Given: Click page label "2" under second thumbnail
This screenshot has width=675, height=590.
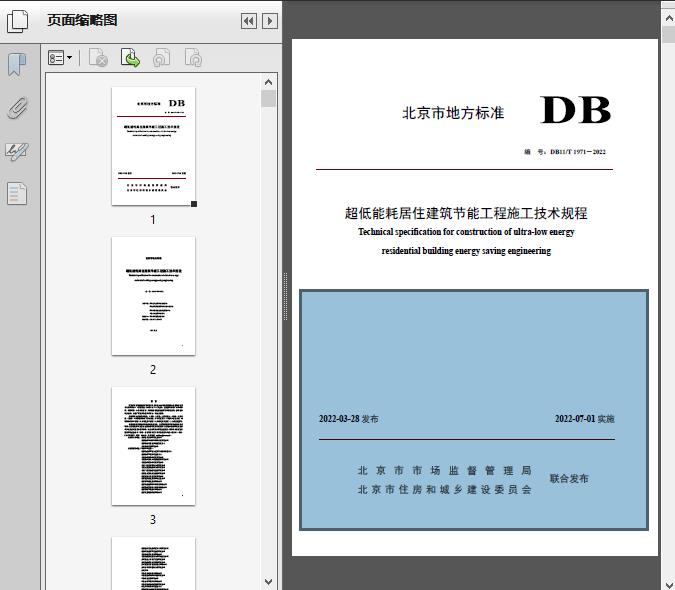Looking at the screenshot, I should tap(153, 370).
